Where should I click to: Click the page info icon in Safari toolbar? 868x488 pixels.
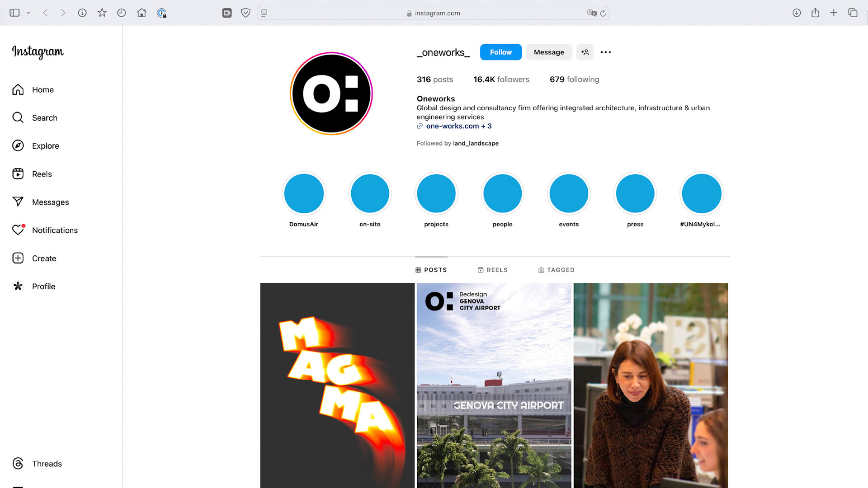pyautogui.click(x=82, y=13)
